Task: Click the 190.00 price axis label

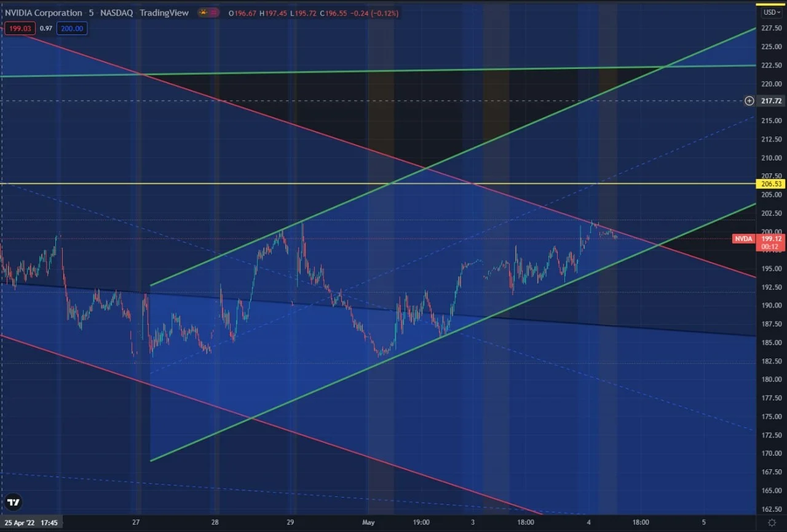Action: click(x=771, y=305)
